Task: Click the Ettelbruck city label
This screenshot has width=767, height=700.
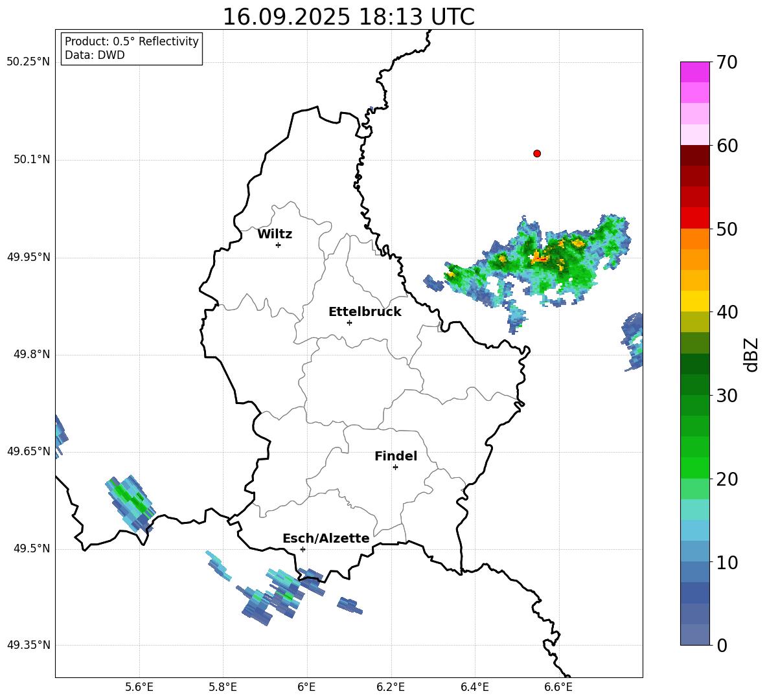Action: pyautogui.click(x=365, y=312)
